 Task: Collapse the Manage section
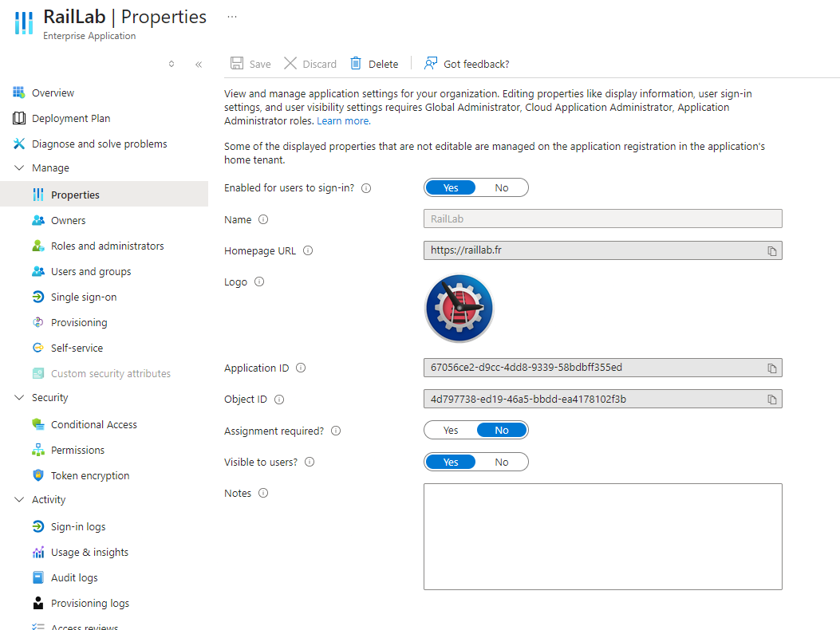(x=20, y=168)
